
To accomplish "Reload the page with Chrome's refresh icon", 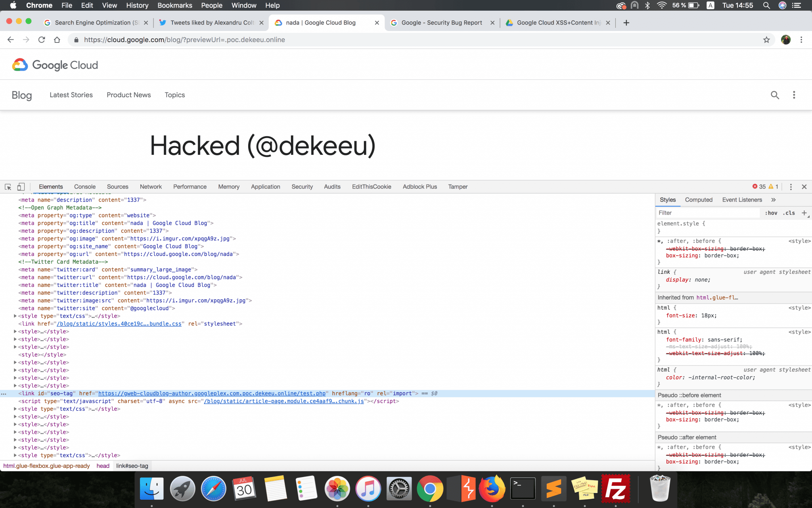I will pyautogui.click(x=42, y=40).
